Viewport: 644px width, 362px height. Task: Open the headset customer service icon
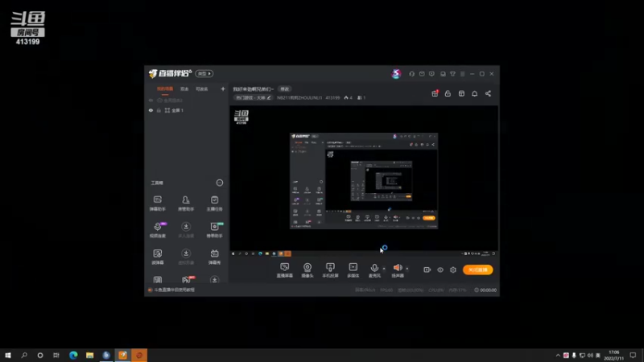(x=411, y=74)
